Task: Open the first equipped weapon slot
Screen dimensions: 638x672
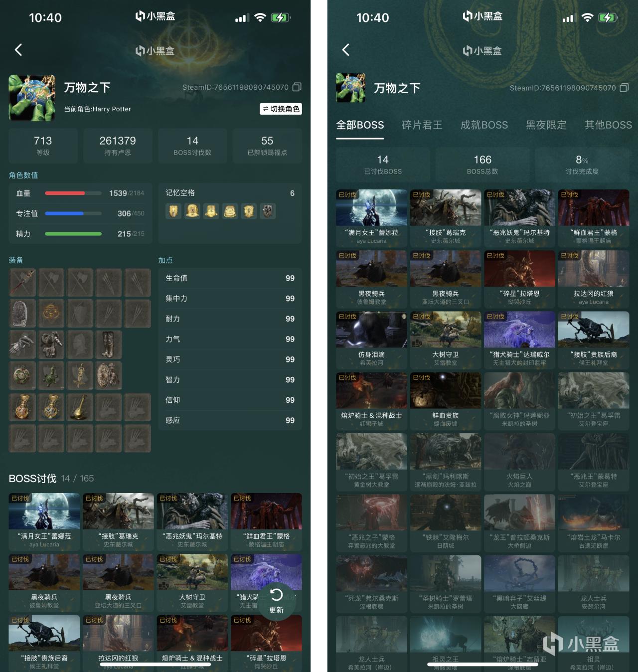Action: tap(22, 282)
